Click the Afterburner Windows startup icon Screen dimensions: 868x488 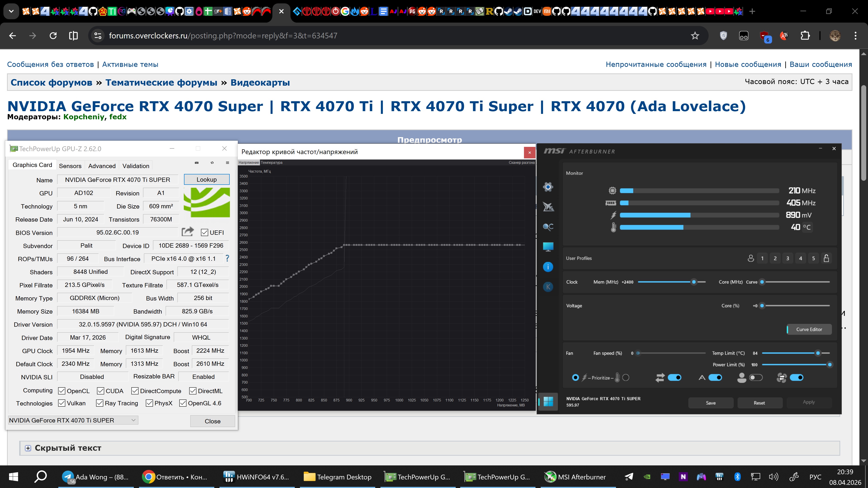548,401
